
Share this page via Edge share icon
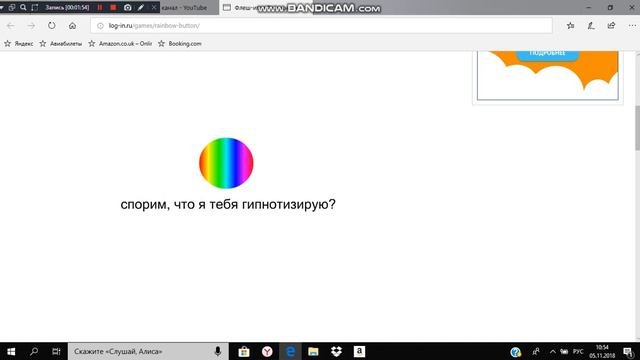click(x=611, y=26)
